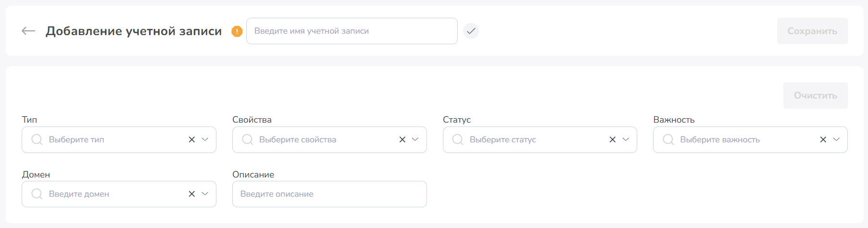Click search icon in Тип field
Image resolution: width=868 pixels, height=228 pixels.
[x=37, y=139]
